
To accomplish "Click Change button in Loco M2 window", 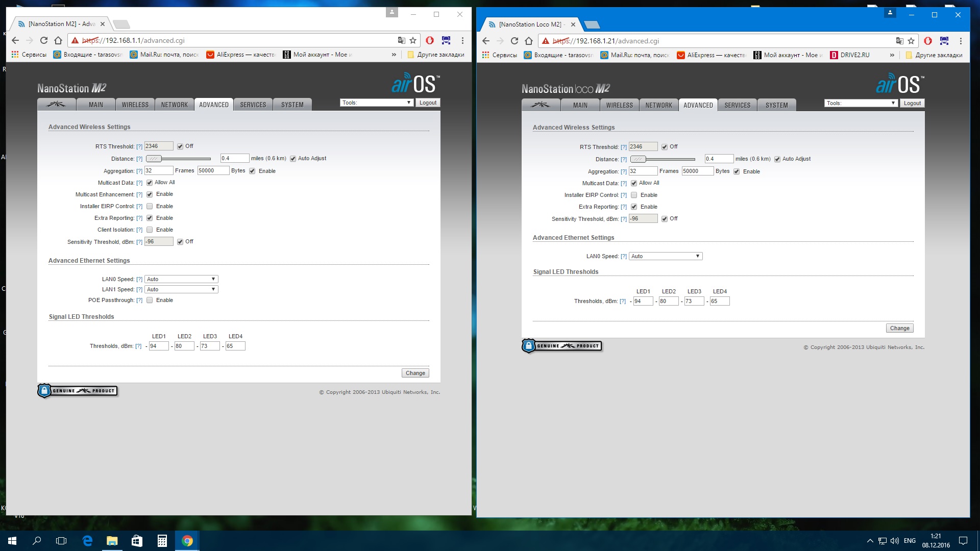I will click(x=900, y=328).
